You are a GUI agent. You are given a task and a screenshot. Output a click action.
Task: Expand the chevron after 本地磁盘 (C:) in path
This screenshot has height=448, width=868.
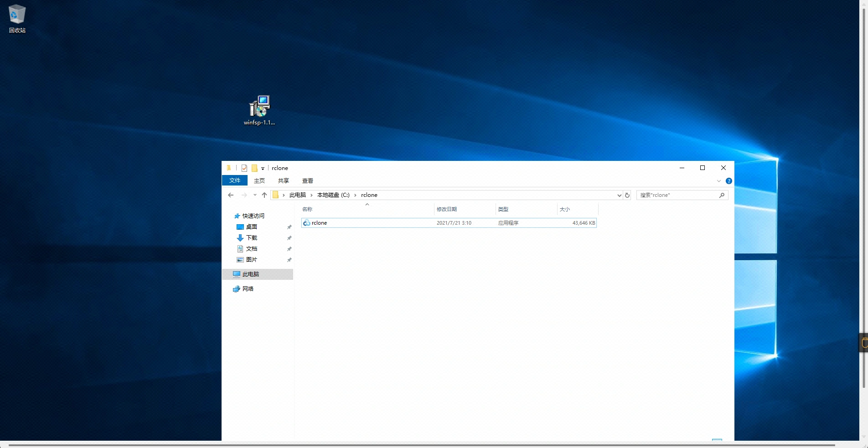coord(356,195)
